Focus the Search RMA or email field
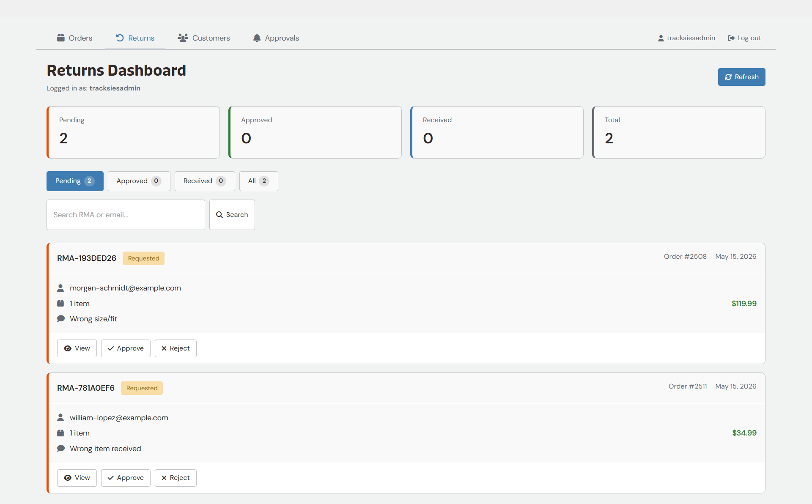Screen dimensions: 812x504 pos(126,215)
